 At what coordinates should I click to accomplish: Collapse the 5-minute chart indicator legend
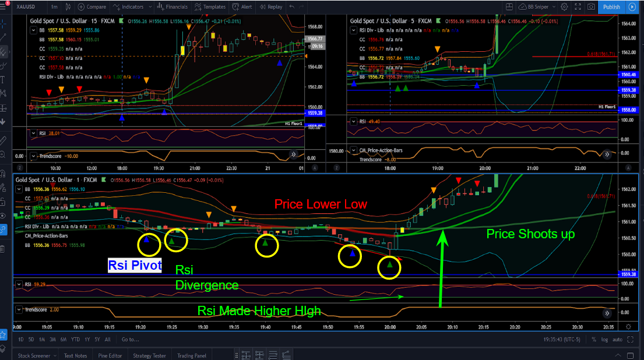353,30
